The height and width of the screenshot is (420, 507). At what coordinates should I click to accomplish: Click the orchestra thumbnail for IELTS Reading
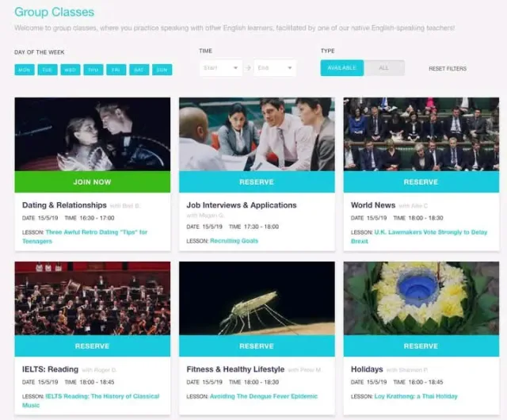[x=92, y=298]
